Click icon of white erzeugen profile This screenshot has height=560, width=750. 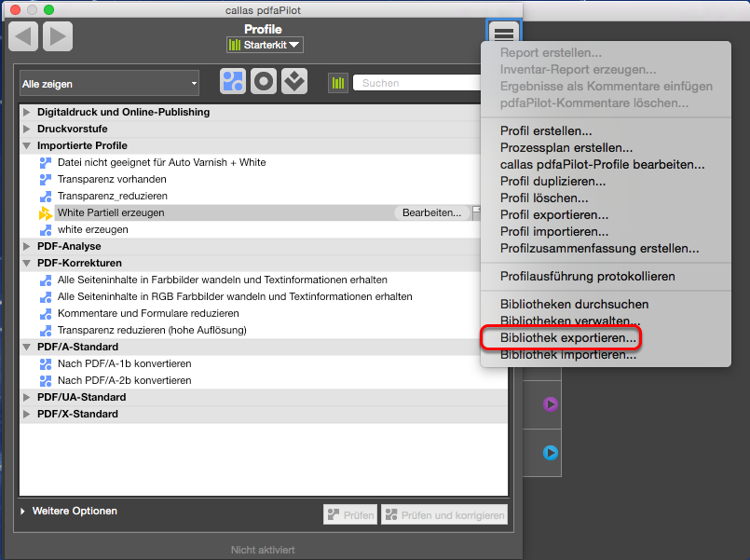pos(46,229)
